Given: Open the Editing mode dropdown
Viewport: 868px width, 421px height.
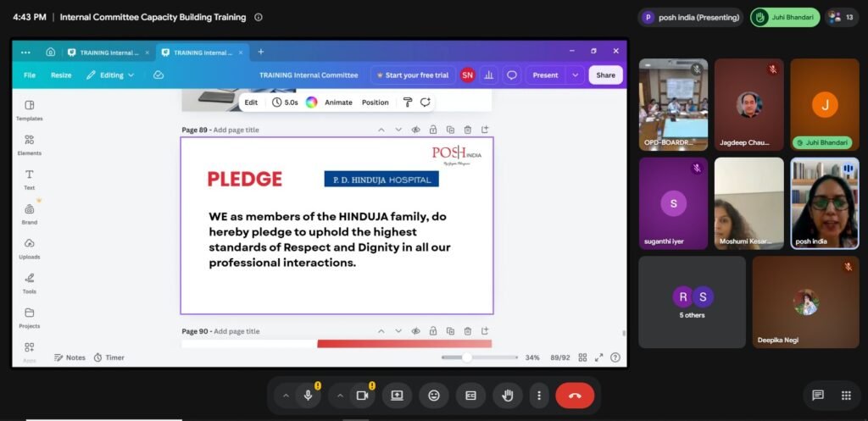Looking at the screenshot, I should tap(110, 75).
